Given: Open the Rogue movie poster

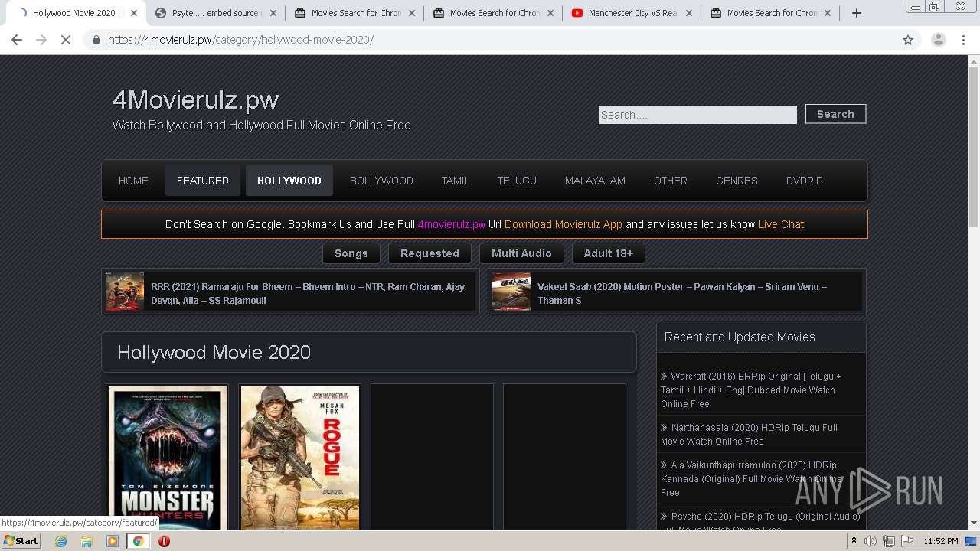Looking at the screenshot, I should point(299,458).
